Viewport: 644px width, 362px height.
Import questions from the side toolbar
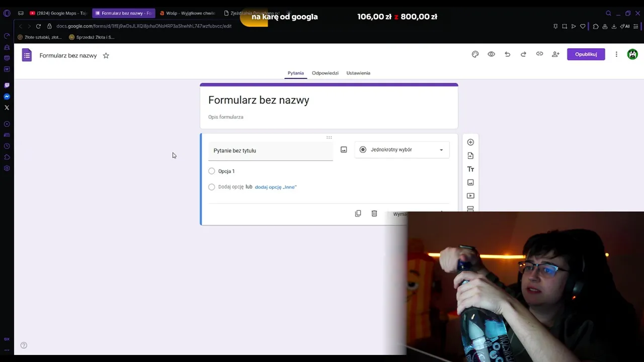tap(470, 156)
